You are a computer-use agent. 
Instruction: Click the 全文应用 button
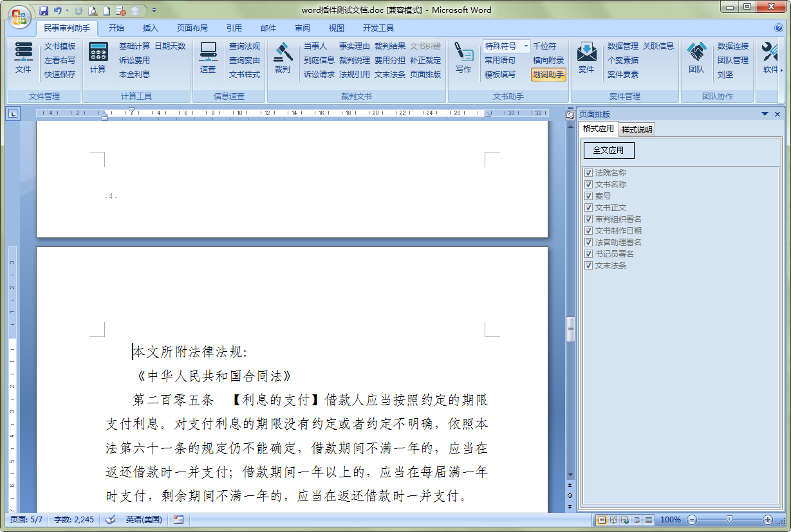(608, 151)
